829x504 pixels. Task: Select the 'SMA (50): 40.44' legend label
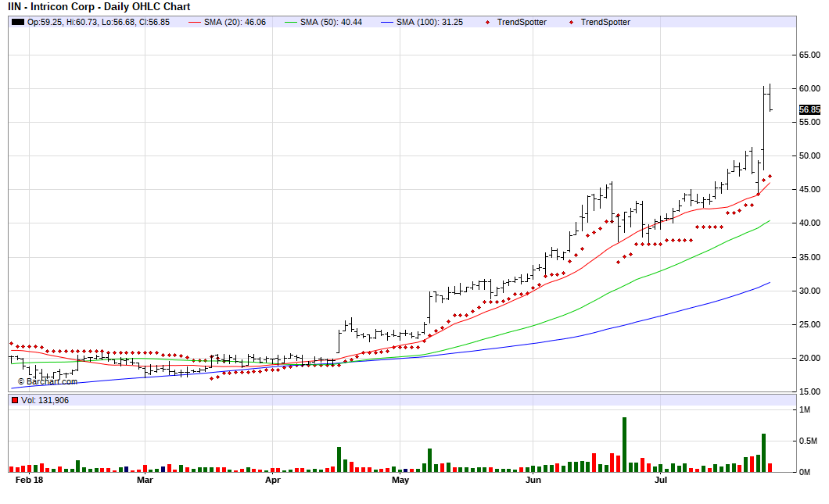(x=331, y=22)
